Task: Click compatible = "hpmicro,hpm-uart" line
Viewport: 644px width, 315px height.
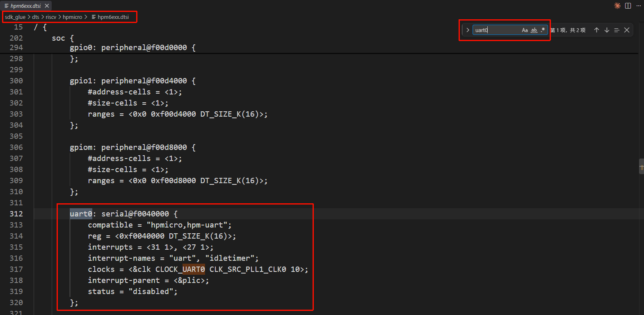Action: point(160,225)
